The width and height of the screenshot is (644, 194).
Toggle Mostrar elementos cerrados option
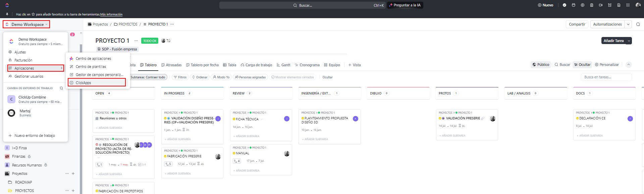pyautogui.click(x=292, y=77)
